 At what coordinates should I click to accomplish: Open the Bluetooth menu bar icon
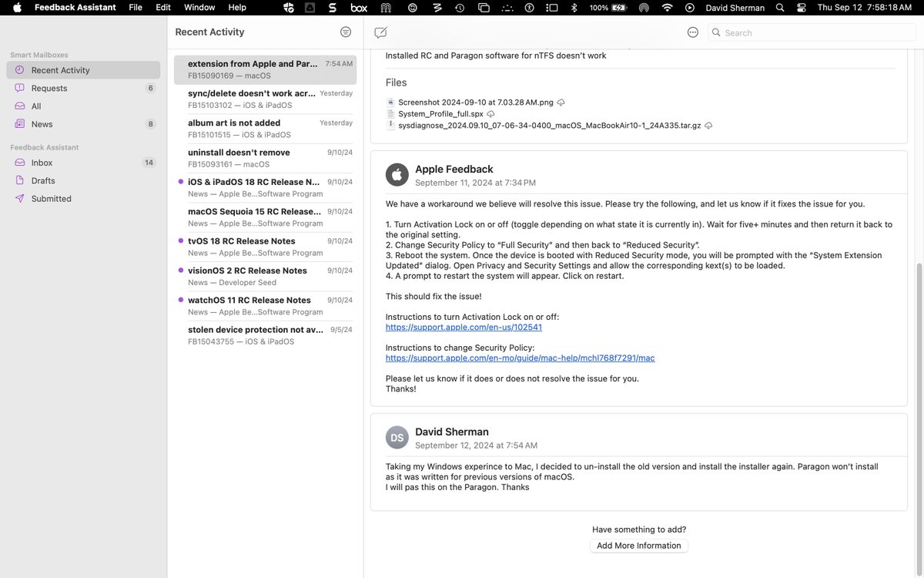[x=574, y=8]
